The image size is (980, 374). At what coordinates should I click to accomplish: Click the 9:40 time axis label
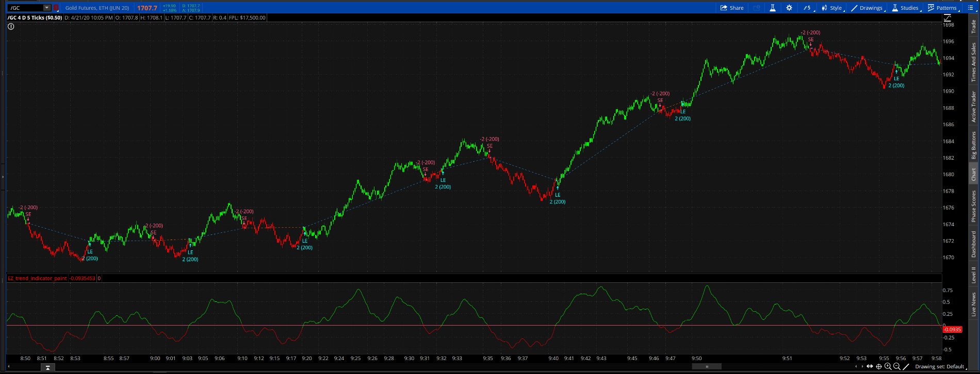[x=553, y=358]
